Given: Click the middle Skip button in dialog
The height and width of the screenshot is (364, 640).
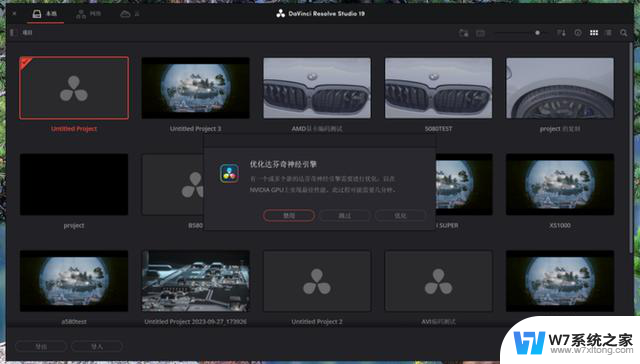Looking at the screenshot, I should 345,215.
